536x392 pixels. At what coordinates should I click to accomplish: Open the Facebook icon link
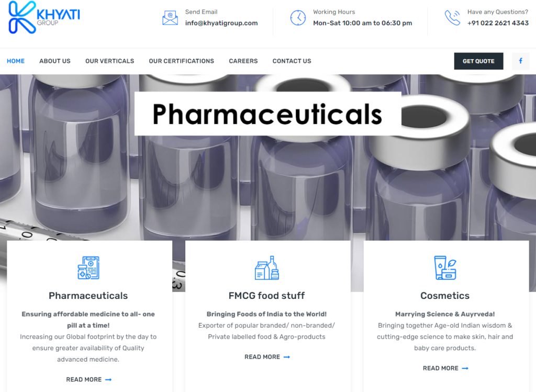520,61
